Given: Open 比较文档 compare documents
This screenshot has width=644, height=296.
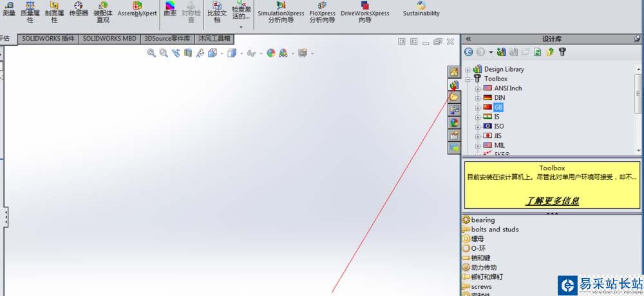Looking at the screenshot, I should tap(217, 12).
